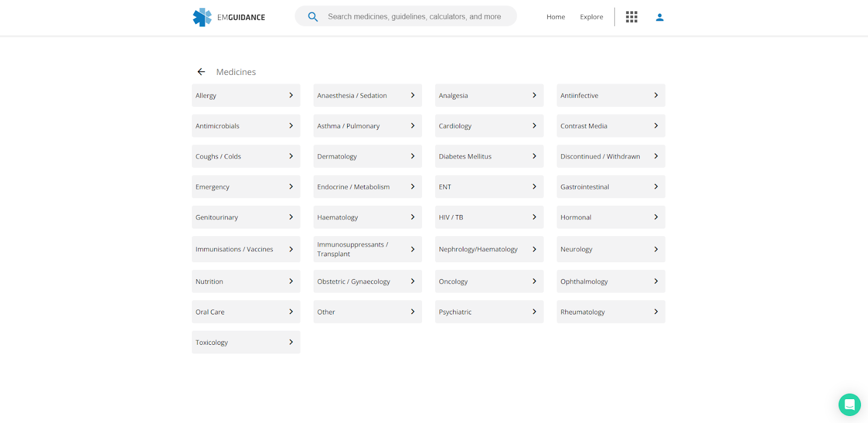This screenshot has width=868, height=423.
Task: Select the Rheumatology category
Action: [611, 312]
